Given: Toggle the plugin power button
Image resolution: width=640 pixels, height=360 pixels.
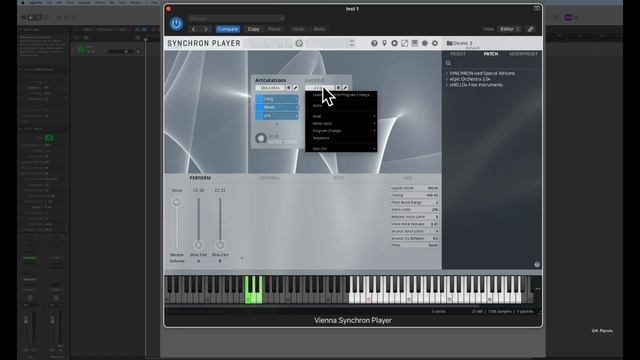Looking at the screenshot, I should [176, 24].
